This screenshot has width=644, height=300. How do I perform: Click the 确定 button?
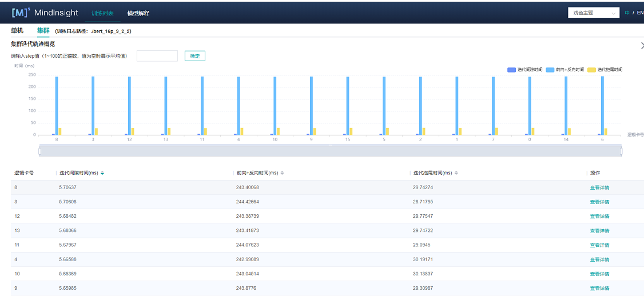(x=194, y=56)
